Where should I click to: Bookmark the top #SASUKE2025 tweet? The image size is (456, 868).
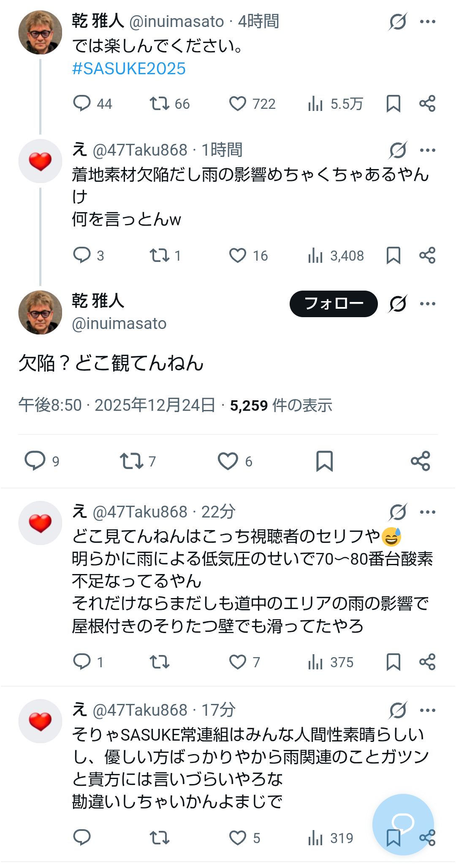[x=393, y=103]
